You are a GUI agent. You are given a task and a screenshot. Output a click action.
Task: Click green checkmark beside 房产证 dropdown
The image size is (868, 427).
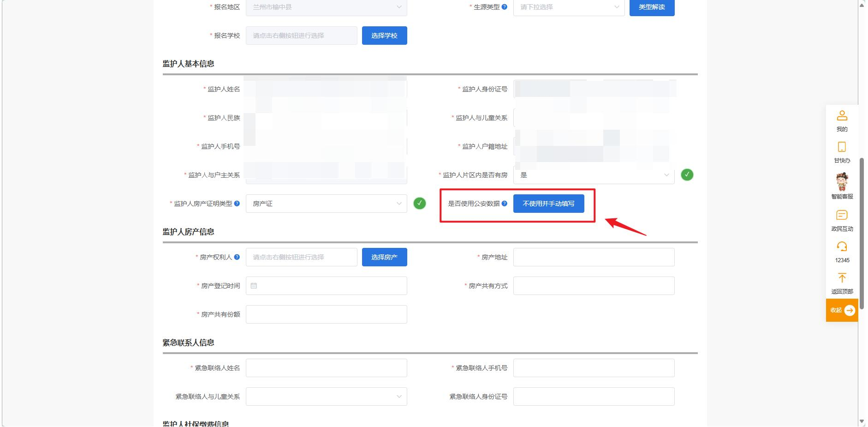420,204
